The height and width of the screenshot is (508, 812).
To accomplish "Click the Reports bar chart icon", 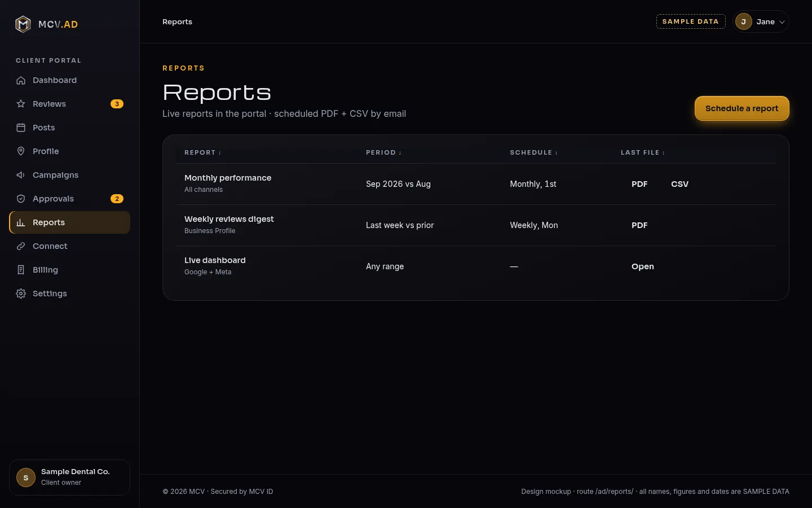I will [21, 222].
